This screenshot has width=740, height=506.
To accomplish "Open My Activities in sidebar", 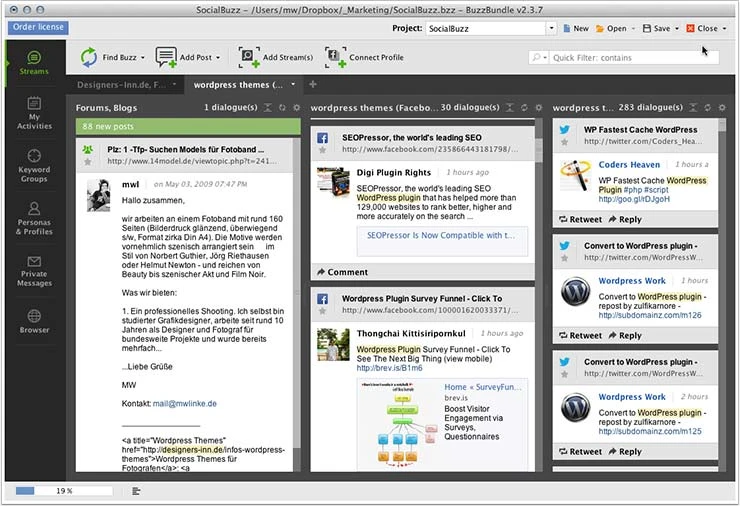I will [x=34, y=113].
